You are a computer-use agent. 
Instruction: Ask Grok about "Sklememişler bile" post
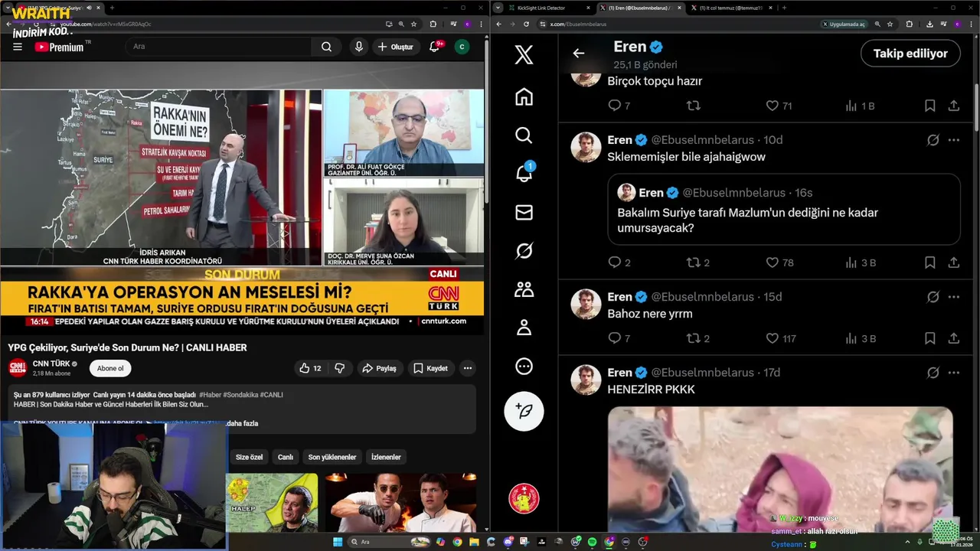[x=933, y=140]
